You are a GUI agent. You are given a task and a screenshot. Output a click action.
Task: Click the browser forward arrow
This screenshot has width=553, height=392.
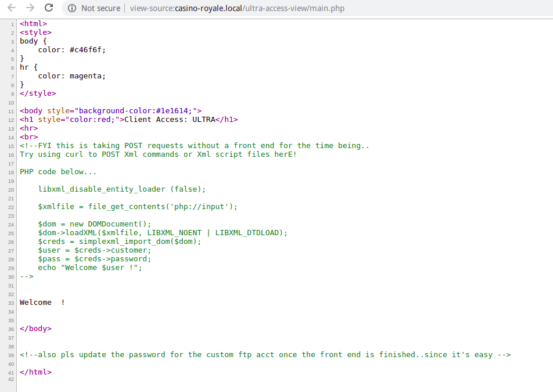click(x=30, y=8)
